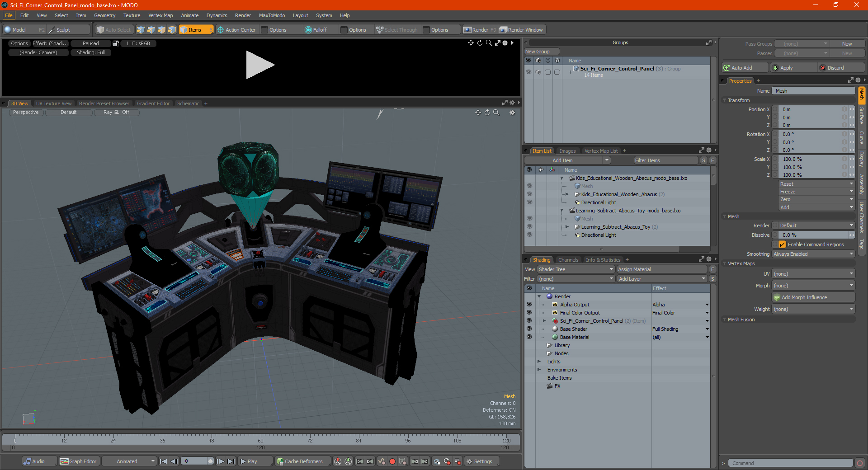Click render preview zoom magnifier icon

(489, 43)
